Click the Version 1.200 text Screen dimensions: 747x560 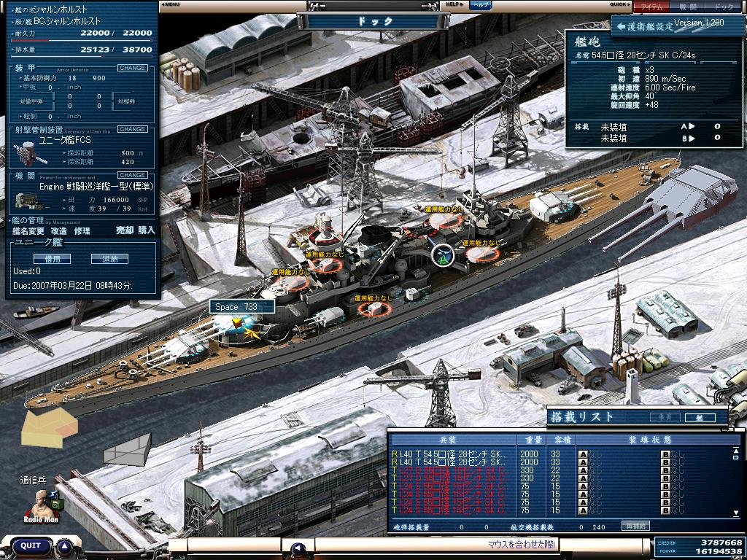click(699, 23)
